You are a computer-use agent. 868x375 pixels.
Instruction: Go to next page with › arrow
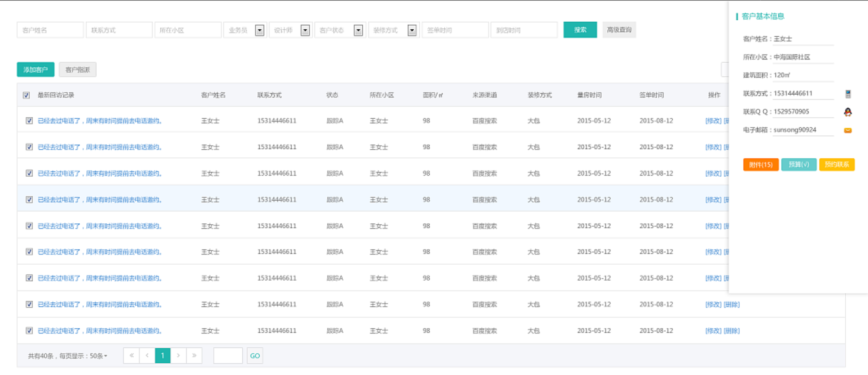click(178, 355)
